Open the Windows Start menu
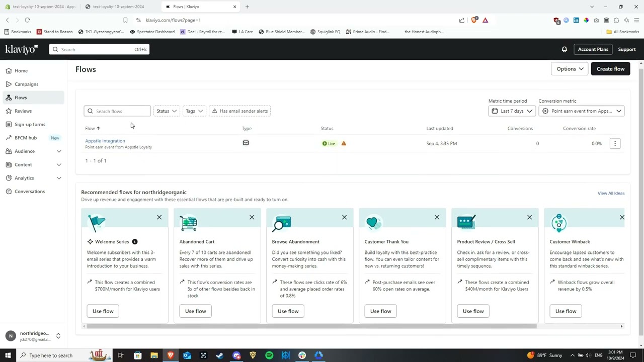This screenshot has height=362, width=644. (8, 355)
